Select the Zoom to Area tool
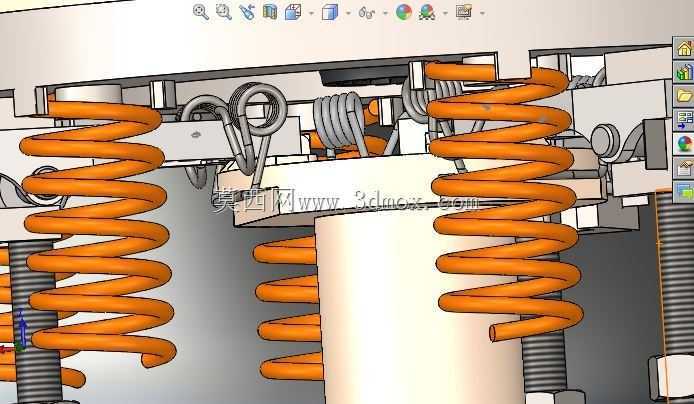 click(224, 12)
